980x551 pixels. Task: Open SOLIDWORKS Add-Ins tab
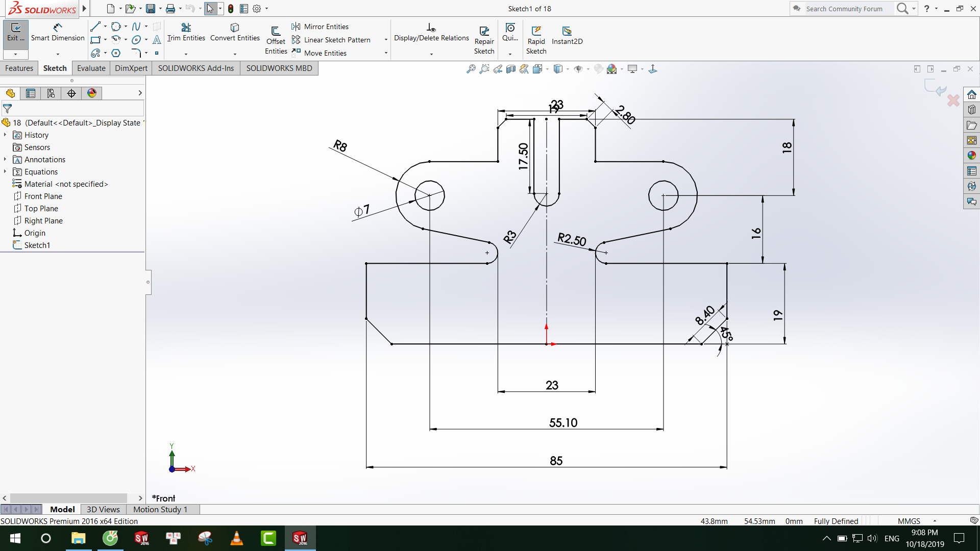tap(196, 68)
